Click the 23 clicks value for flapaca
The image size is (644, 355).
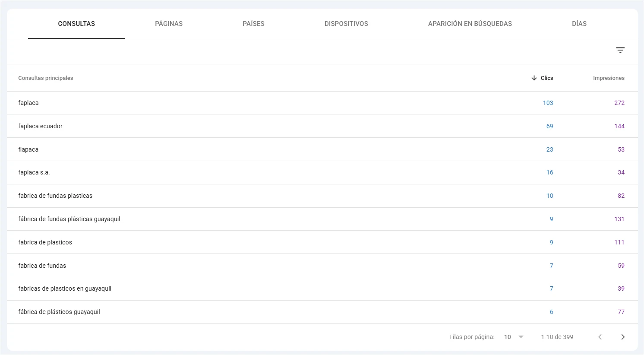coord(549,149)
